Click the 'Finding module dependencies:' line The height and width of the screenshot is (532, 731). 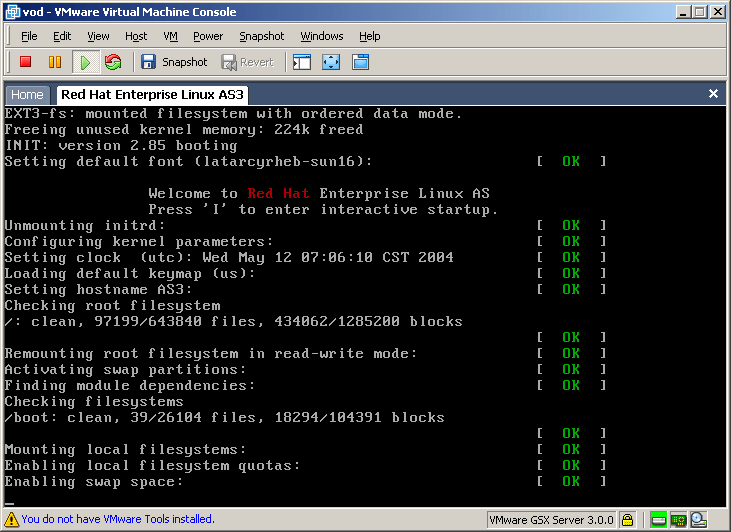pos(130,386)
